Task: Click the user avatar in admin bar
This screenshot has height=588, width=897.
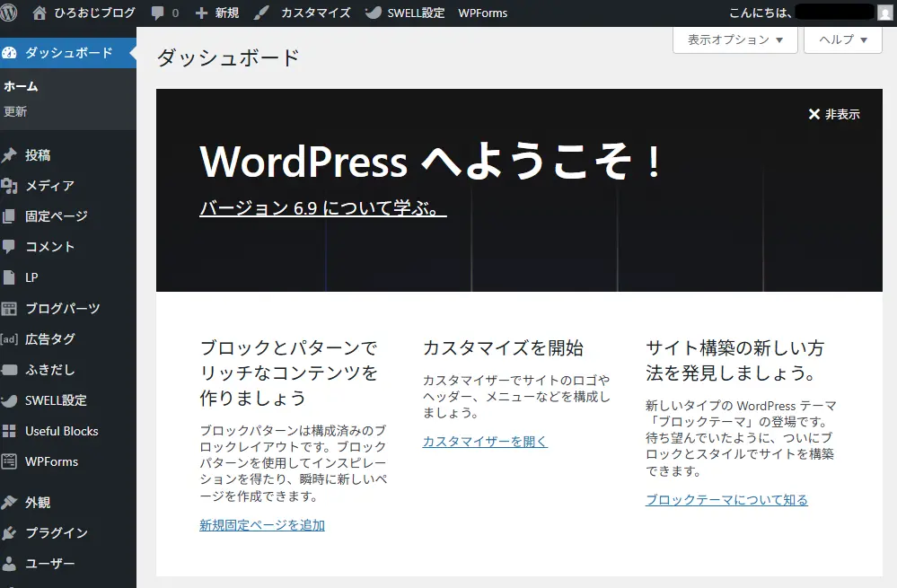Action: (884, 13)
